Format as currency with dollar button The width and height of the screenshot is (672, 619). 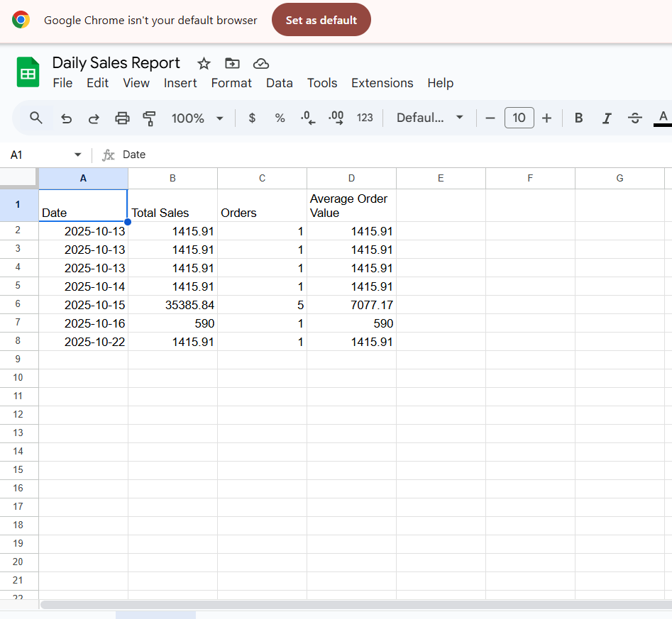[x=252, y=118]
